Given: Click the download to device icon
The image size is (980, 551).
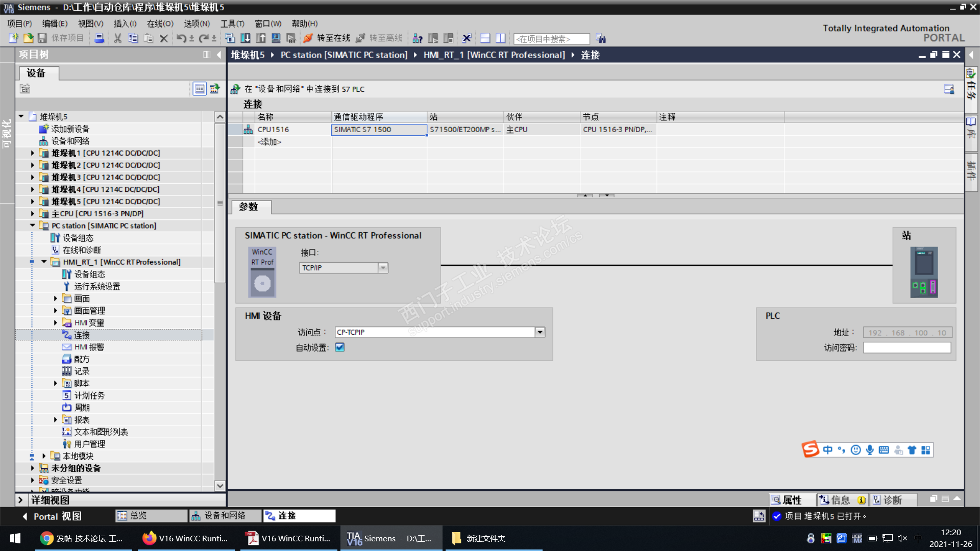Looking at the screenshot, I should [246, 38].
